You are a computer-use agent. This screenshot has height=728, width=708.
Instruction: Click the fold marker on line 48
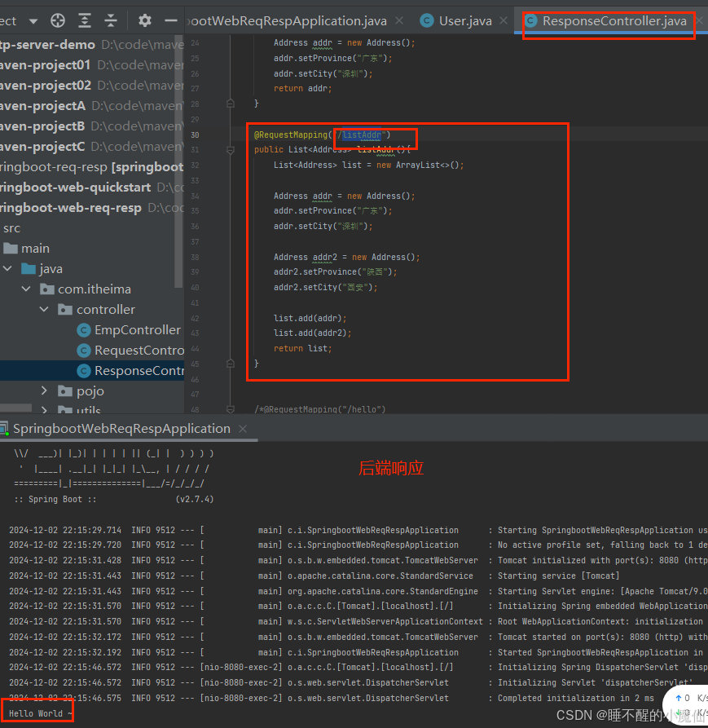click(230, 409)
